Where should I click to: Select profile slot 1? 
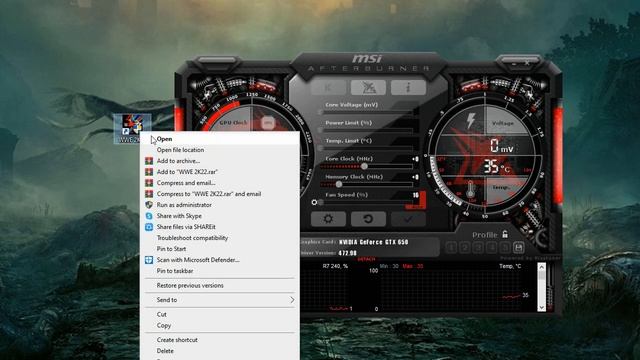(451, 247)
